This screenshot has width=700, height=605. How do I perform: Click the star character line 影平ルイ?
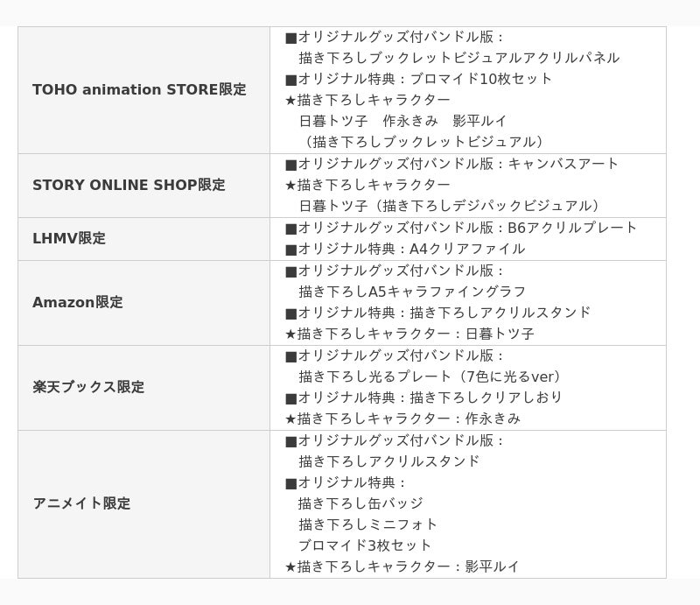(402, 566)
